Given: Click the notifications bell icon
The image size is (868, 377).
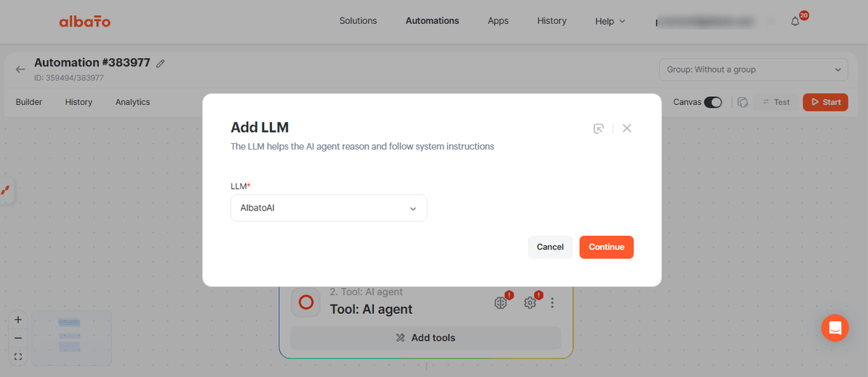Looking at the screenshot, I should tap(795, 22).
